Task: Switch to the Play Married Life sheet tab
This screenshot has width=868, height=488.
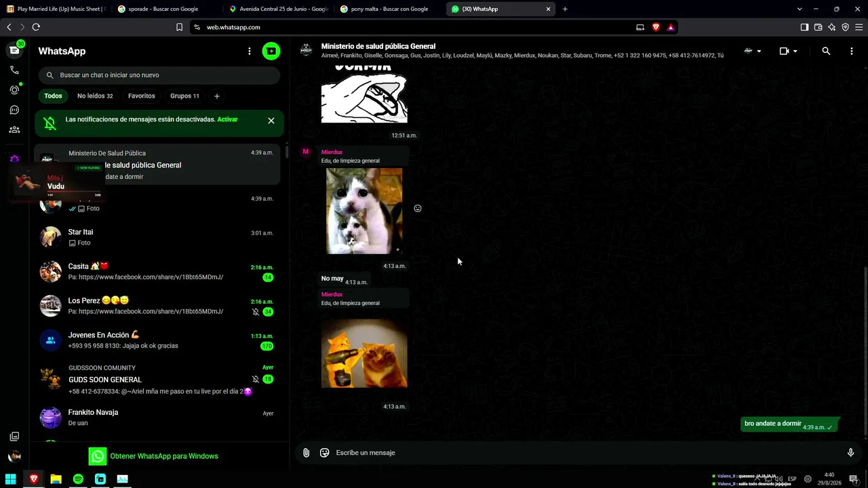Action: click(x=56, y=9)
